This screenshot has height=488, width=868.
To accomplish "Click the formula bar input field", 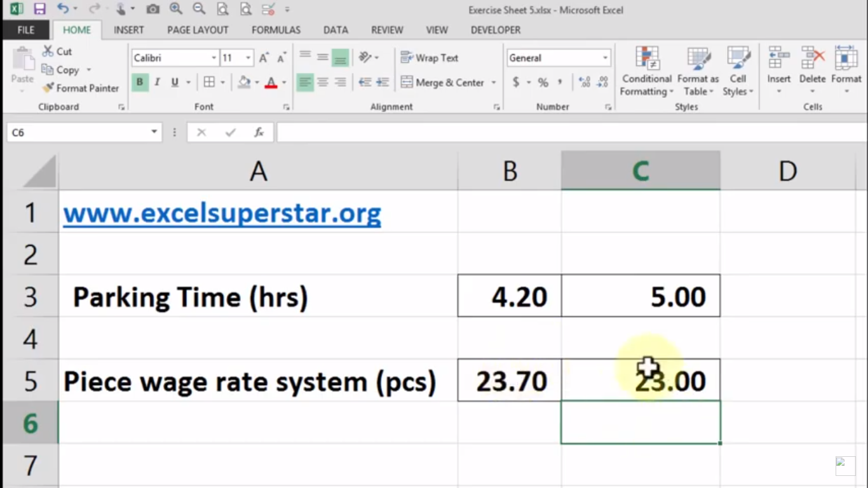I will pyautogui.click(x=572, y=132).
